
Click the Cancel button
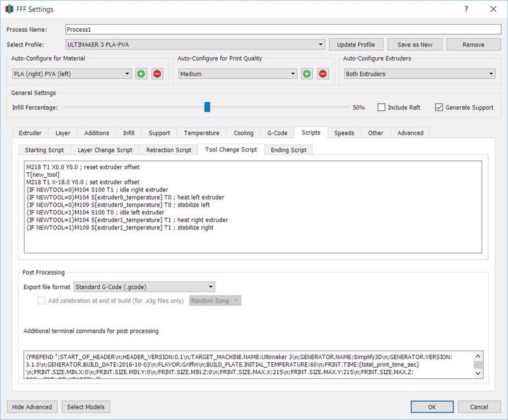point(479,407)
